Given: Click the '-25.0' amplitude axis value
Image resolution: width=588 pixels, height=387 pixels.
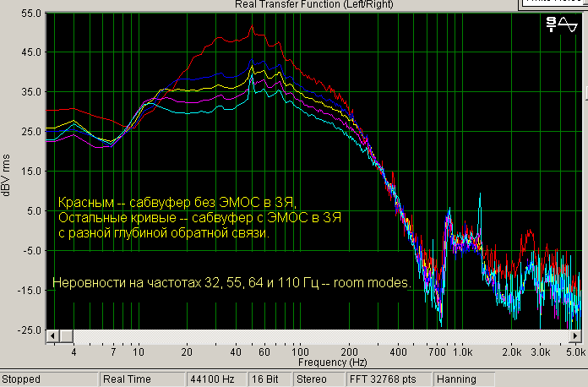Looking at the screenshot, I should tap(30, 330).
